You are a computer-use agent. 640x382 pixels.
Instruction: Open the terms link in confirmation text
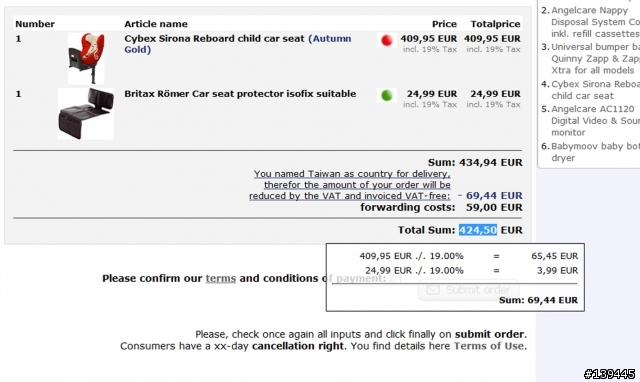(x=221, y=278)
